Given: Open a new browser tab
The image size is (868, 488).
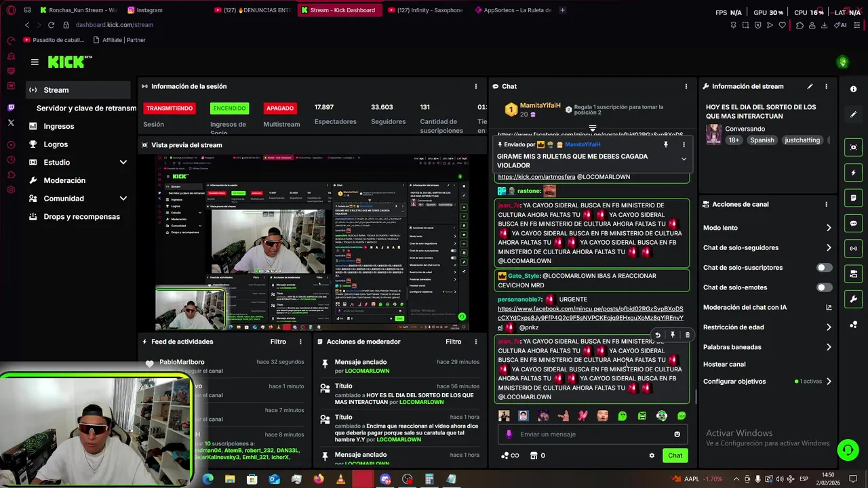Looking at the screenshot, I should 562,10.
